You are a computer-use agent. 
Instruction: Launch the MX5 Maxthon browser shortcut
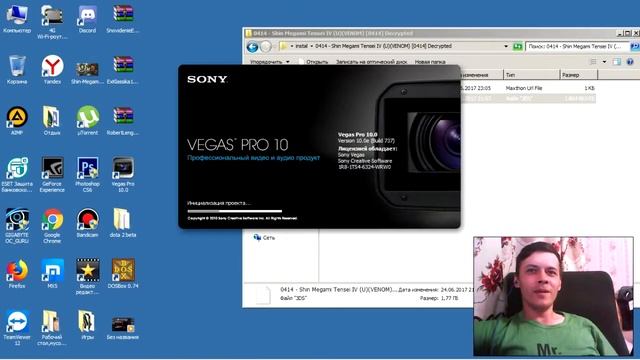52,274
